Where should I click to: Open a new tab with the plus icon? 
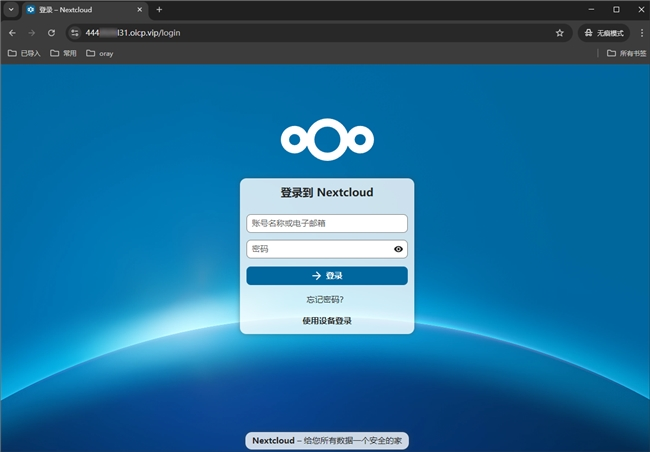(159, 9)
